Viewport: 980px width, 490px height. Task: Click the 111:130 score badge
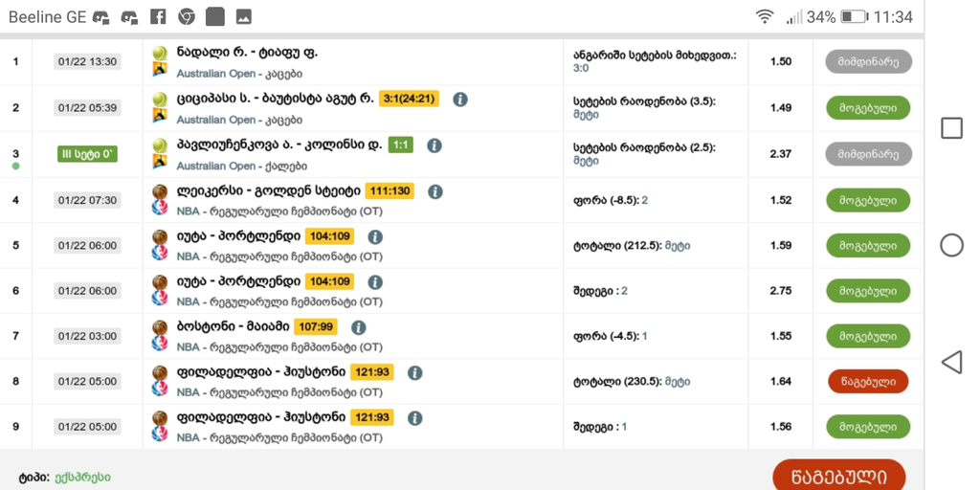[389, 191]
